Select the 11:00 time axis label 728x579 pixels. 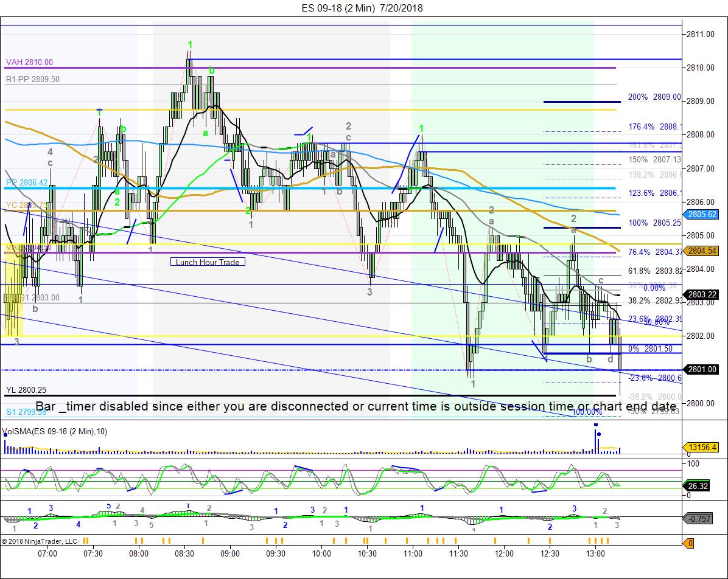[x=413, y=553]
